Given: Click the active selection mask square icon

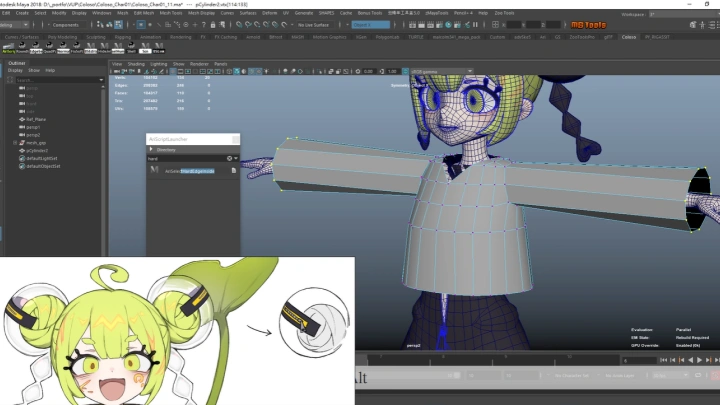Looking at the screenshot, I should 141,25.
